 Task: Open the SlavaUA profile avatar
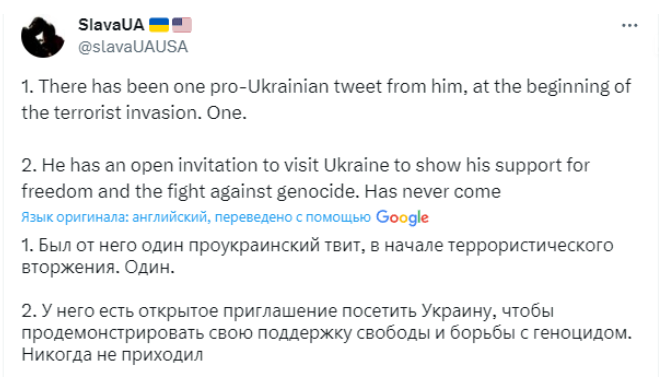click(43, 37)
